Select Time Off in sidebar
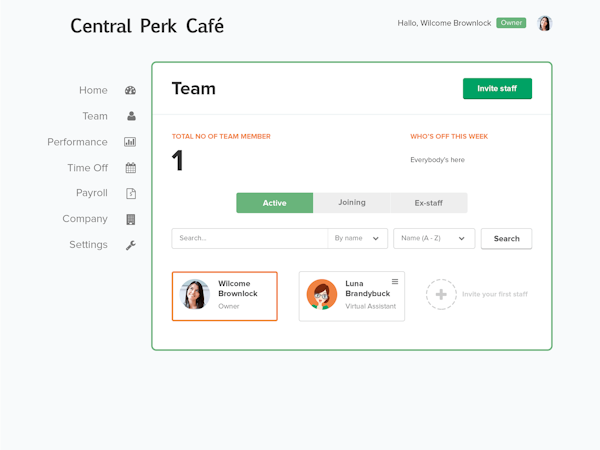The height and width of the screenshot is (450, 600). [88, 168]
